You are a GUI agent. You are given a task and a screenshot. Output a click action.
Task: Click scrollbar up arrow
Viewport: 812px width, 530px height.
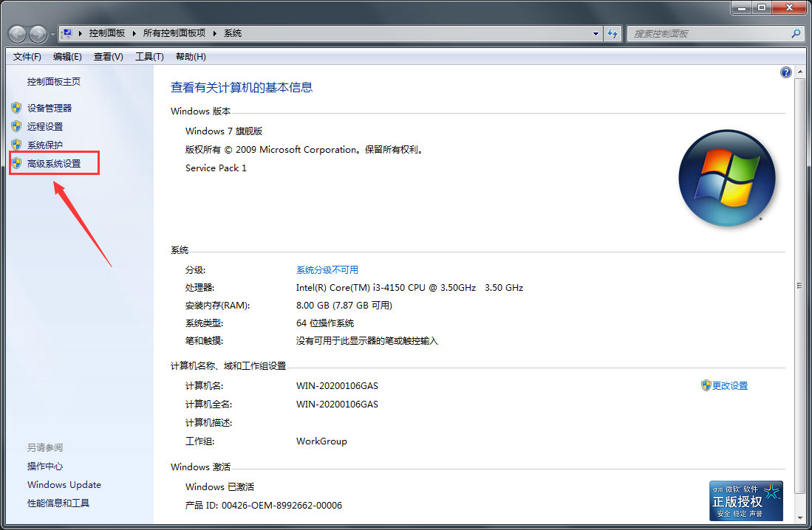coord(800,72)
